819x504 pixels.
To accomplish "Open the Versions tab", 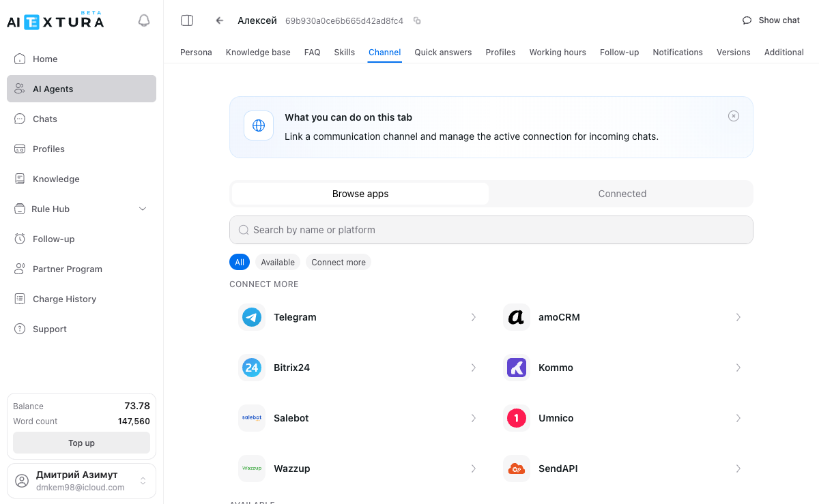I will pyautogui.click(x=734, y=53).
